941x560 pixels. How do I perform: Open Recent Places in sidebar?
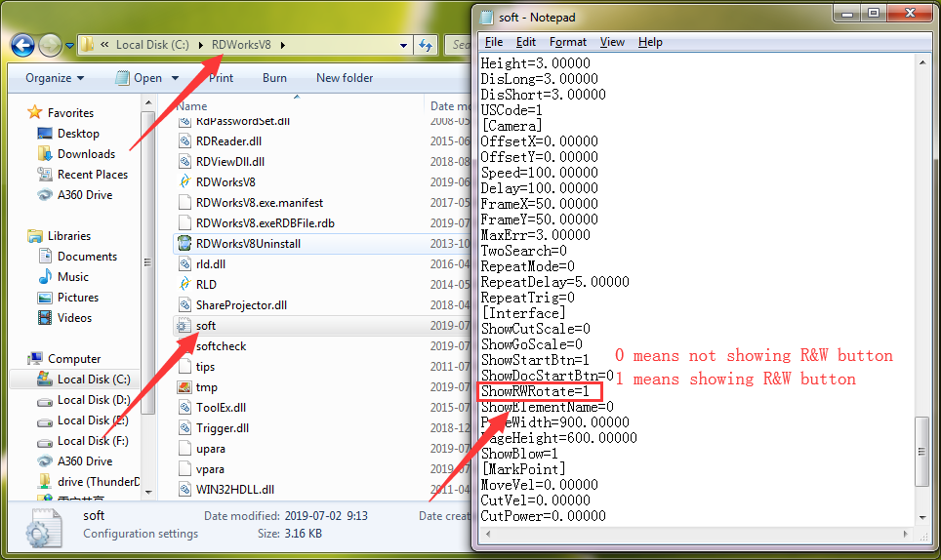(93, 175)
